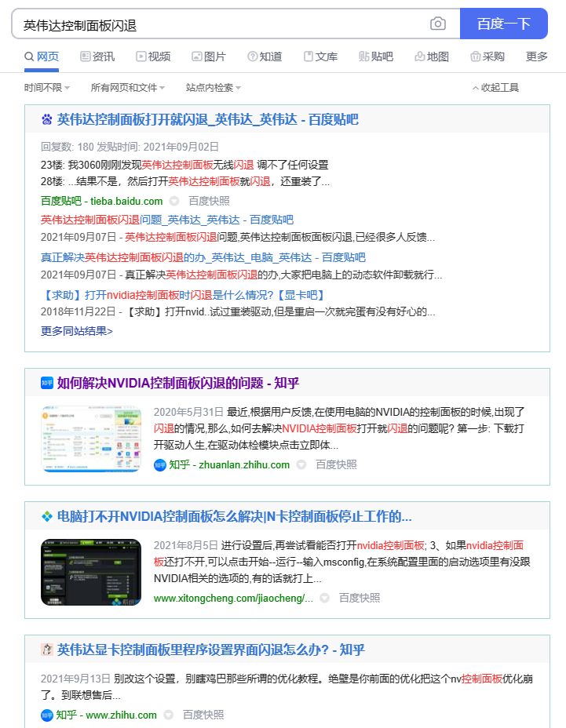Open the 视频 tab
Image resolution: width=566 pixels, height=728 pixels.
pos(153,56)
